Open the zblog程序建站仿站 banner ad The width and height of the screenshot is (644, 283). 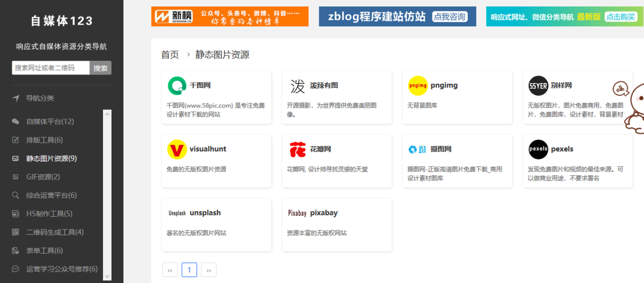[x=397, y=16]
